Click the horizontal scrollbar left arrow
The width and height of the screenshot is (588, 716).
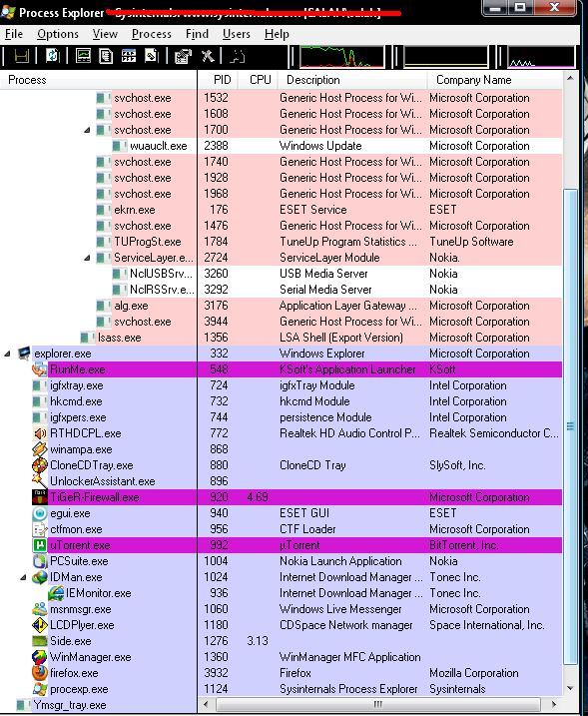(206, 704)
